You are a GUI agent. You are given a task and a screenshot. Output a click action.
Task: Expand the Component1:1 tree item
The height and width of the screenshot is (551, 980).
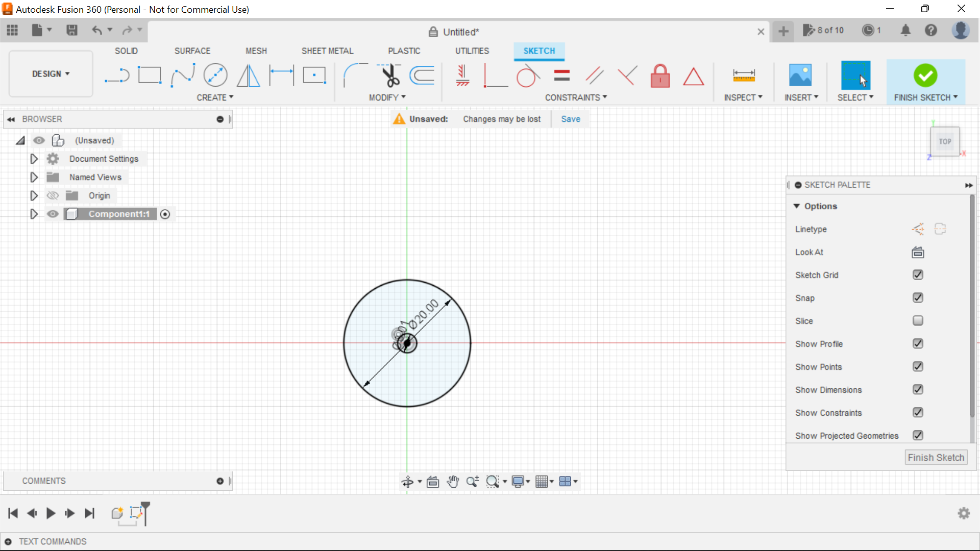click(34, 214)
